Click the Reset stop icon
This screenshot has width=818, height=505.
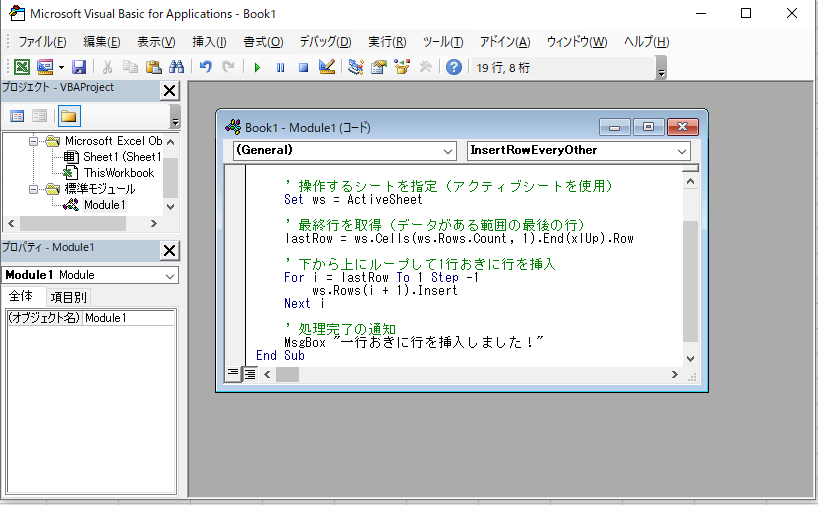(x=304, y=67)
